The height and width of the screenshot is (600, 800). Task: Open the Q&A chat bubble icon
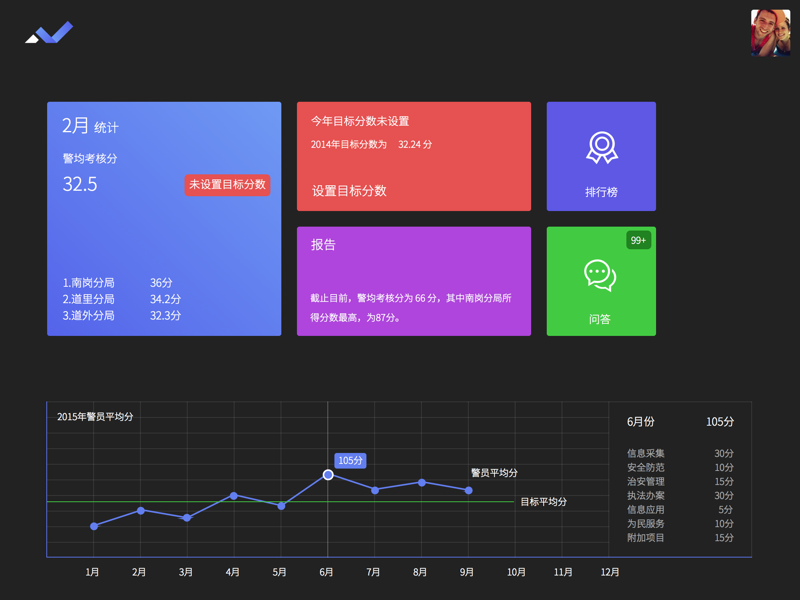tap(600, 275)
